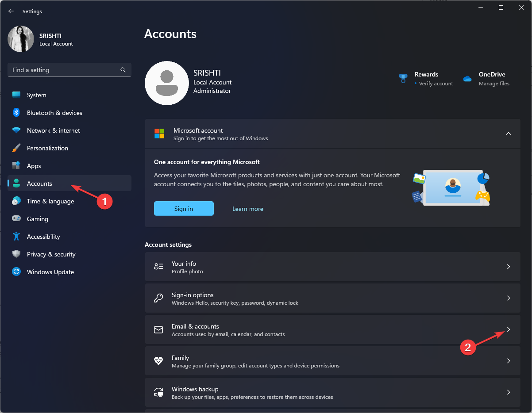
Task: Click the Your info account icon
Action: click(x=158, y=266)
